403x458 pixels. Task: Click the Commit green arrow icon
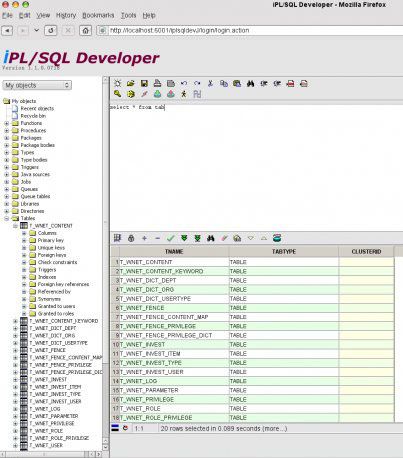157,94
